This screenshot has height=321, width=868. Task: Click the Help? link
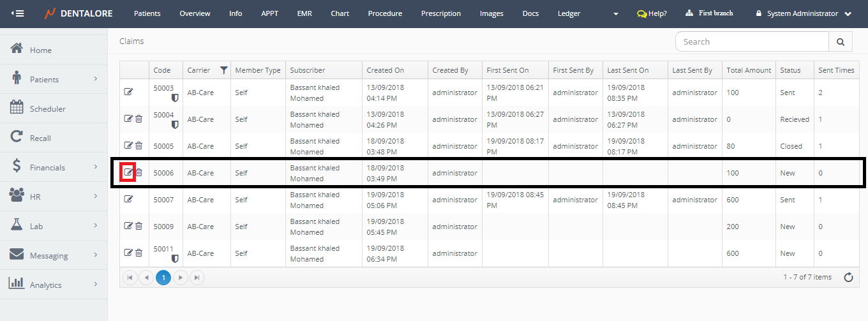(652, 13)
